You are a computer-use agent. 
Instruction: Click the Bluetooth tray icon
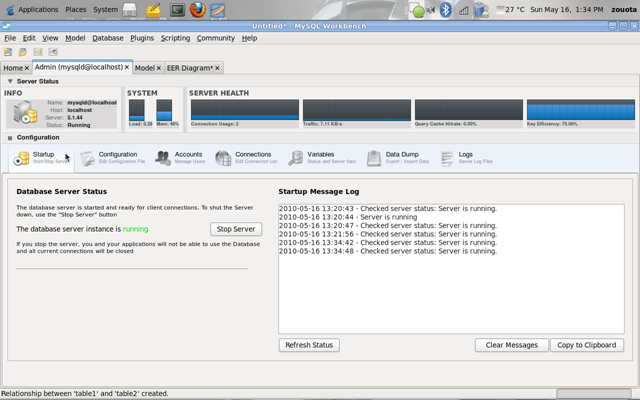(x=445, y=9)
